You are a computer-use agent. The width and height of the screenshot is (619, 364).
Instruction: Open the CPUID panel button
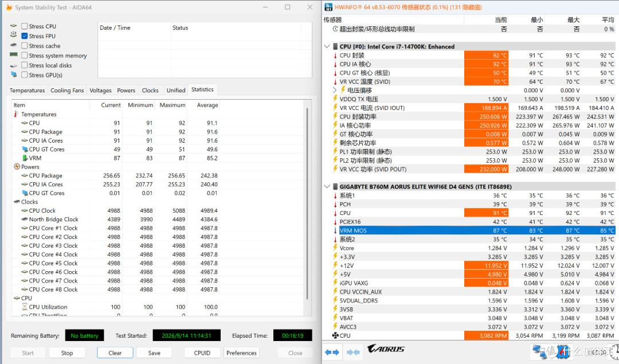[x=202, y=353]
